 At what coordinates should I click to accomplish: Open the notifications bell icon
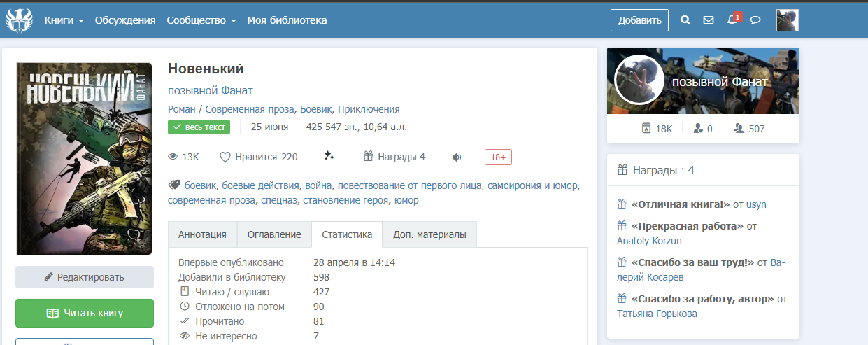[x=732, y=20]
